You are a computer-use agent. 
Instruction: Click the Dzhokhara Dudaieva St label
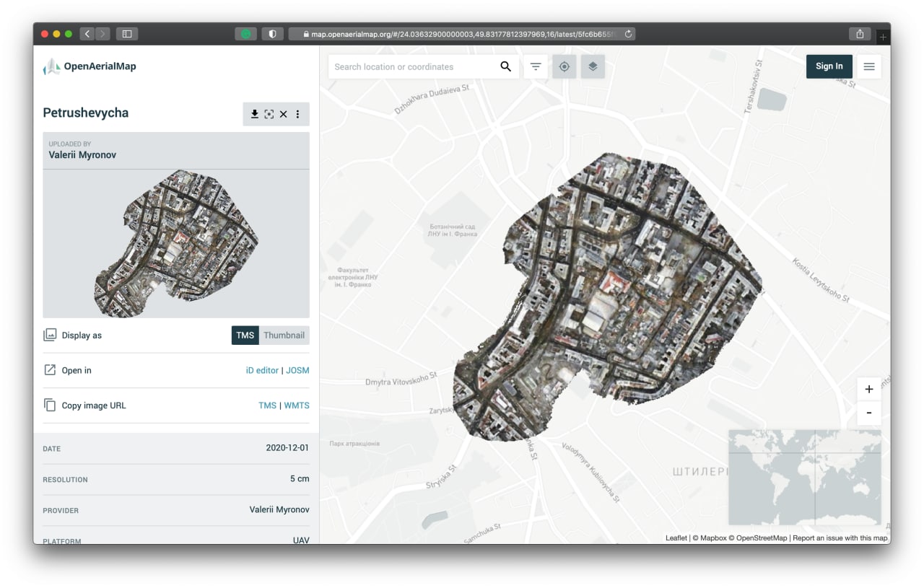point(432,100)
